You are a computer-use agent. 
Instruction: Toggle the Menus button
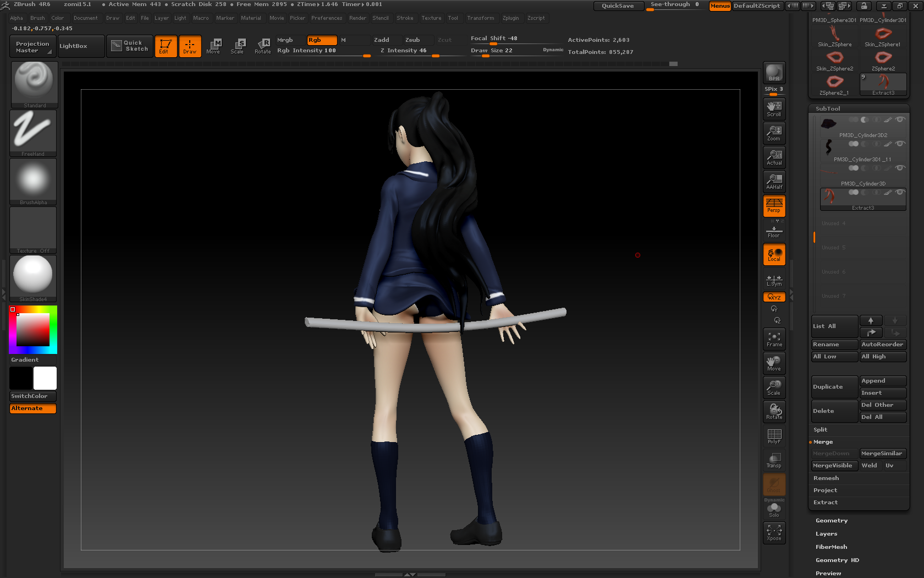(720, 6)
